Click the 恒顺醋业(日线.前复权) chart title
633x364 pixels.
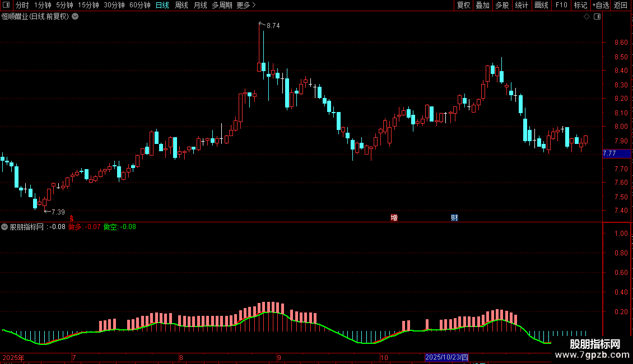click(x=35, y=16)
